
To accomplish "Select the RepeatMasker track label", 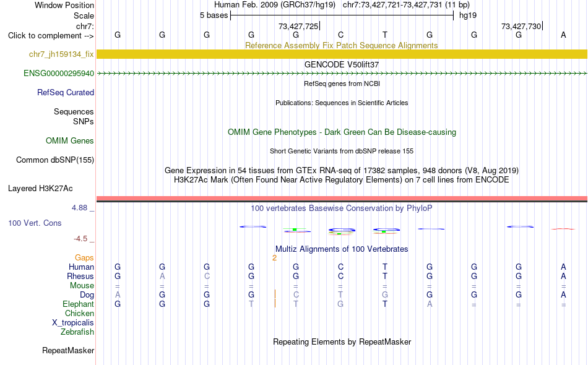I will coord(68,351).
